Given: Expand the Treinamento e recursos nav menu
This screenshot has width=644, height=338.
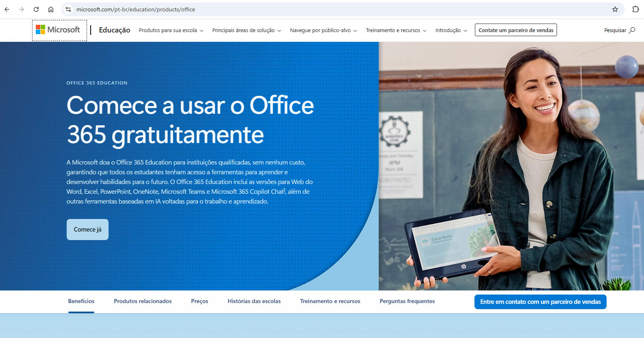Looking at the screenshot, I should coord(396,30).
